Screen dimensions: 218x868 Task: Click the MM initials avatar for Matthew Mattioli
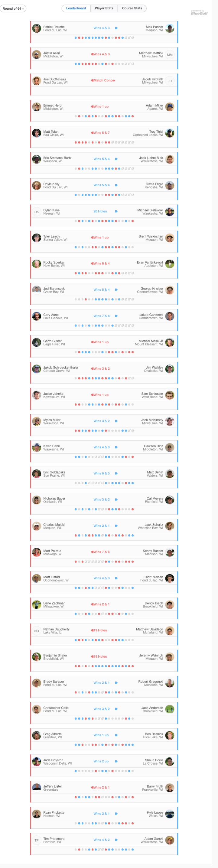coord(170,55)
